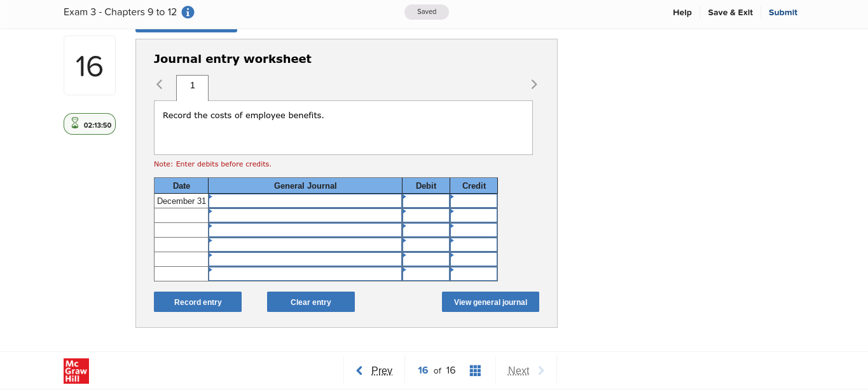Click the Prev back arrow

pyautogui.click(x=359, y=370)
